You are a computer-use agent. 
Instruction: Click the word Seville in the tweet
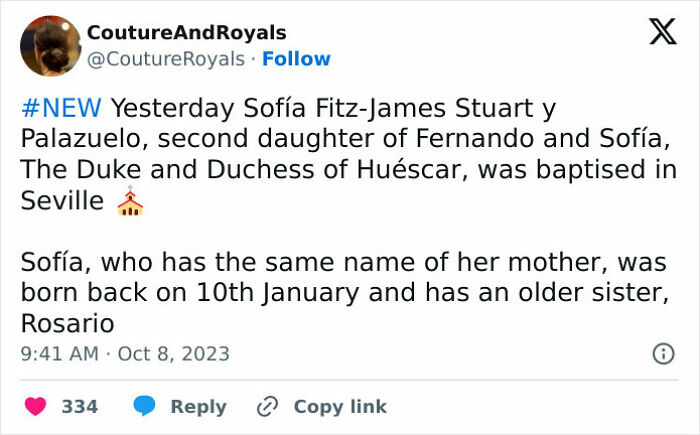tap(62, 201)
